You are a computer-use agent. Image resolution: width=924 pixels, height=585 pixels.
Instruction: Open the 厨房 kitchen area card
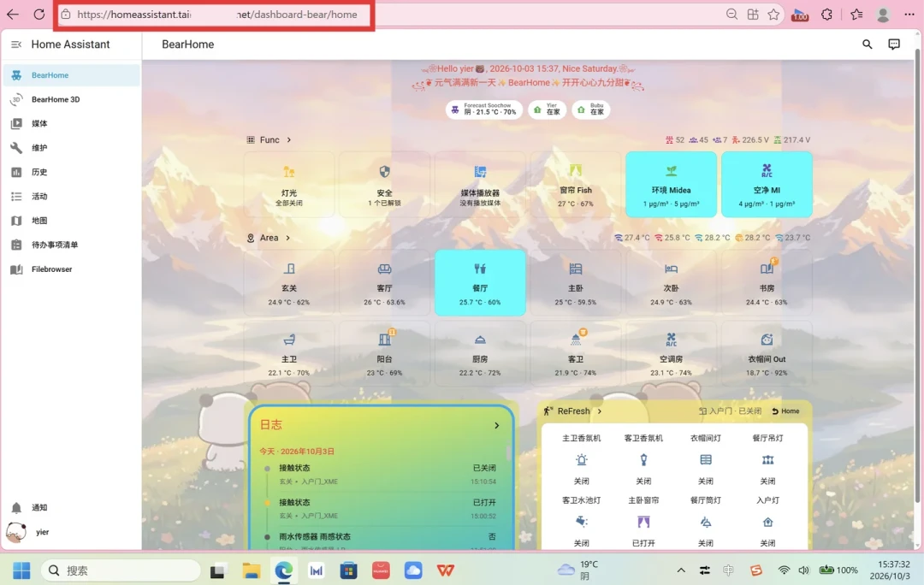click(x=480, y=353)
